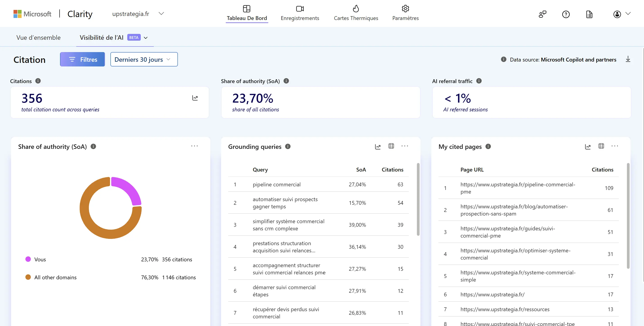Click the Enregistrements camera icon
Screen dimensions: 644x326
click(x=300, y=9)
